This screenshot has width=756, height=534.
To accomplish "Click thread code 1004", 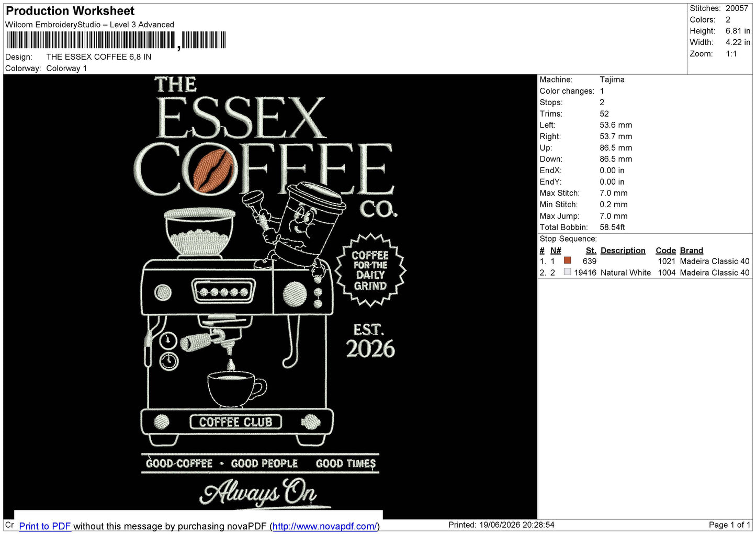I will click(667, 272).
